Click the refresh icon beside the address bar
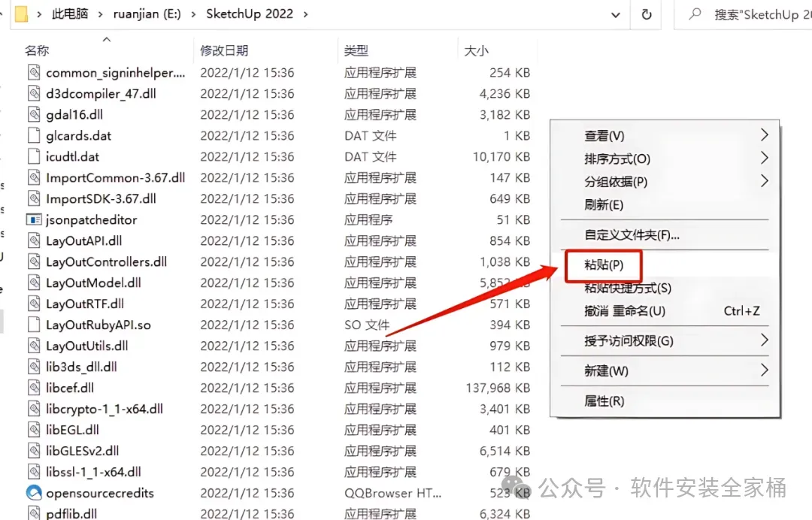 coord(647,14)
